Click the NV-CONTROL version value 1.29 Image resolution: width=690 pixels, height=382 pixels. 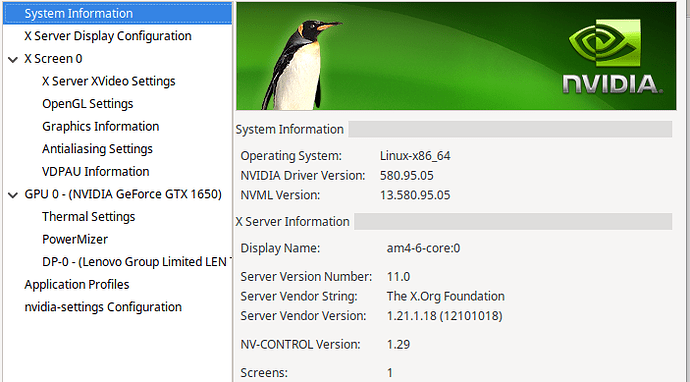tap(398, 344)
